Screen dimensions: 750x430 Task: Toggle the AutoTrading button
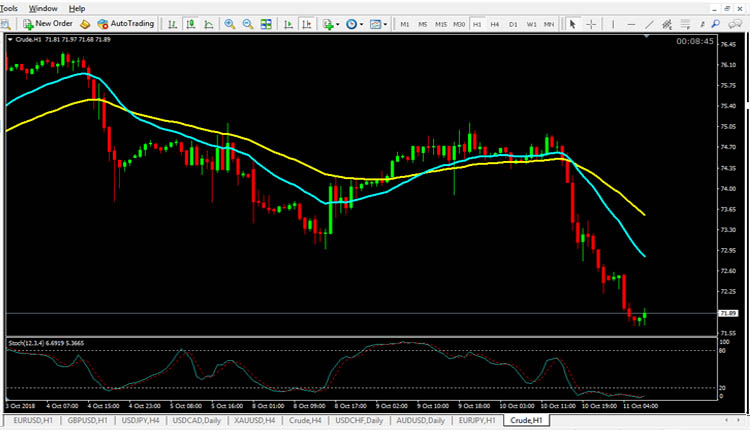126,23
